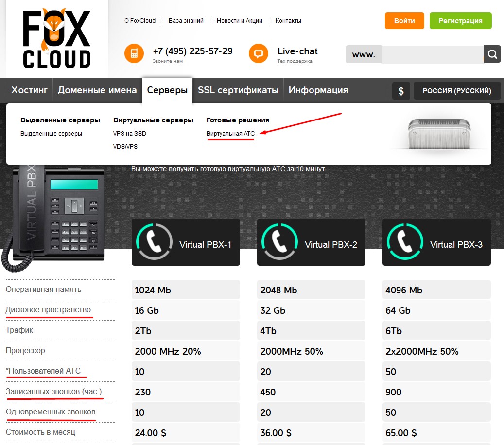Click the orange Live-chat bubble icon
The width and height of the screenshot is (504, 445).
point(259,53)
